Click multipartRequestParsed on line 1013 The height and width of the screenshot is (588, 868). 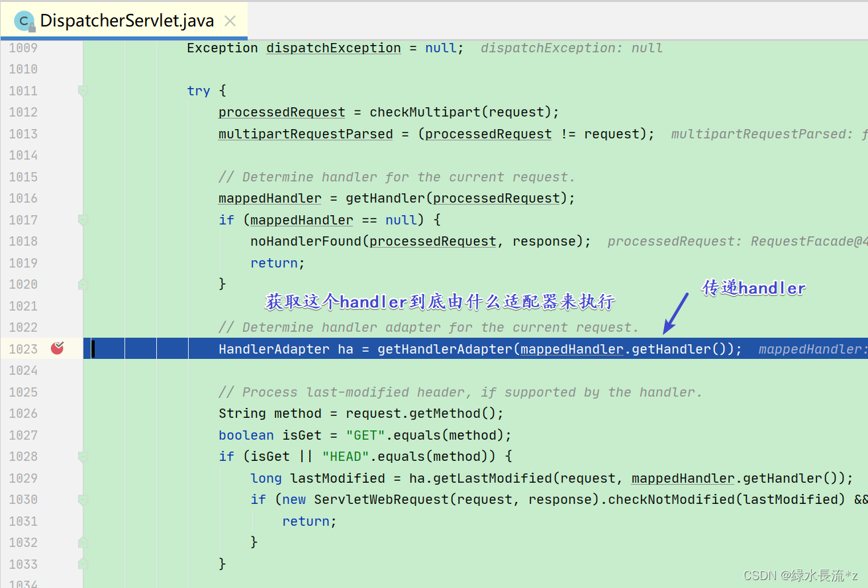[x=306, y=134]
